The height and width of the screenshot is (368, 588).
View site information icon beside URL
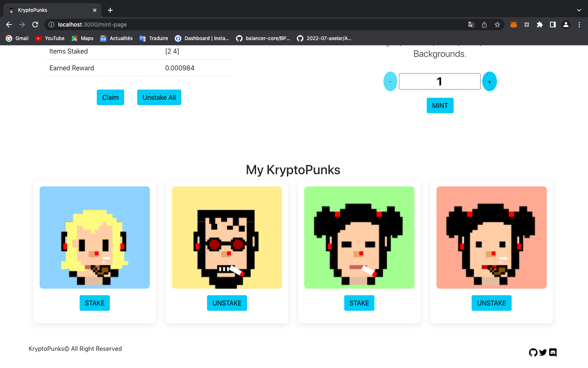click(51, 25)
